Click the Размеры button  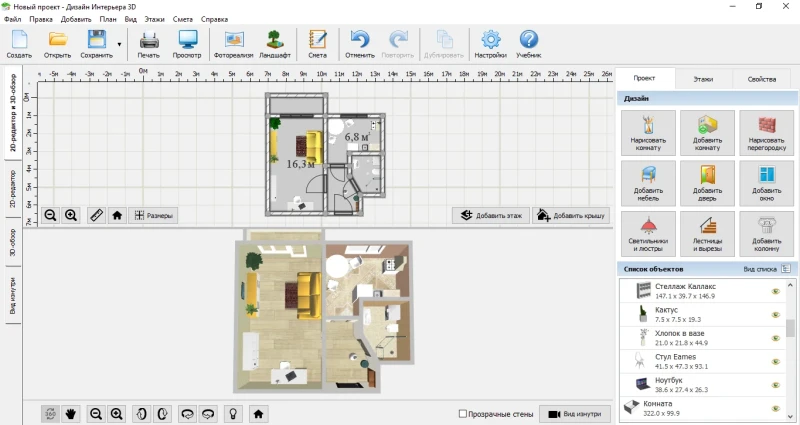153,215
